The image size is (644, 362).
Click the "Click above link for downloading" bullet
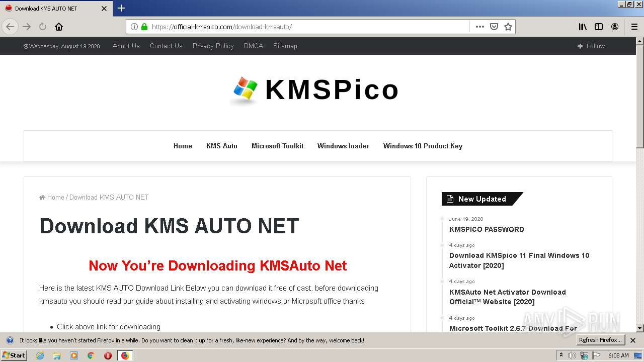coord(109,327)
